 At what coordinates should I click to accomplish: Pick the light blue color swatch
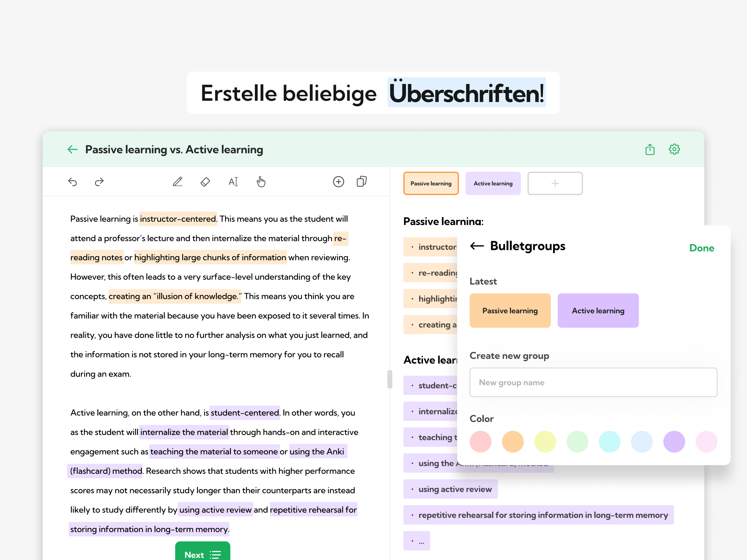(x=642, y=441)
